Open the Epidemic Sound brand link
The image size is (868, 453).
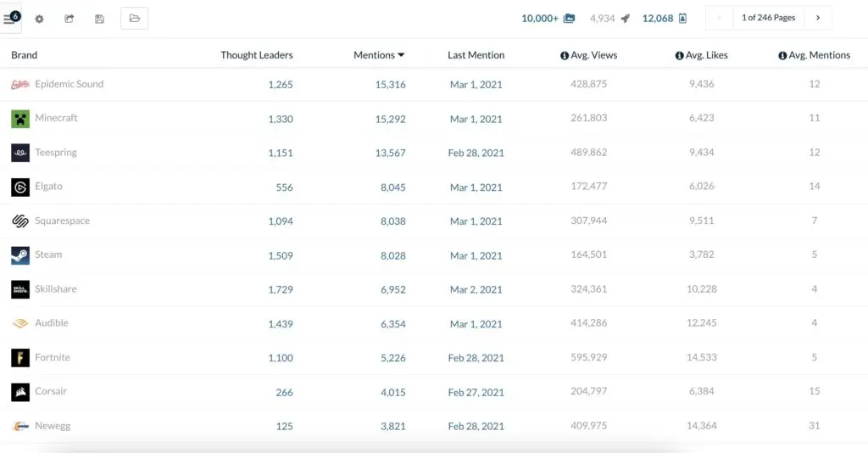coord(69,84)
